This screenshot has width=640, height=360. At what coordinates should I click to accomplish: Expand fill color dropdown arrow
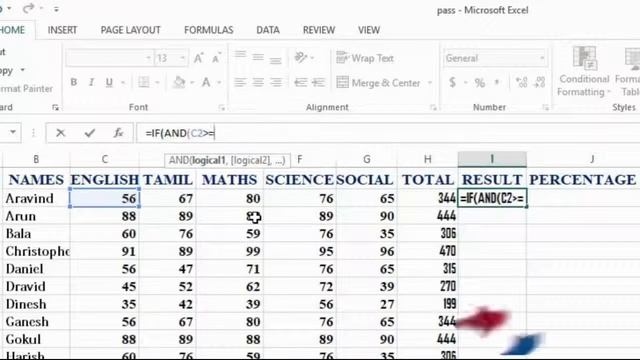(x=192, y=83)
